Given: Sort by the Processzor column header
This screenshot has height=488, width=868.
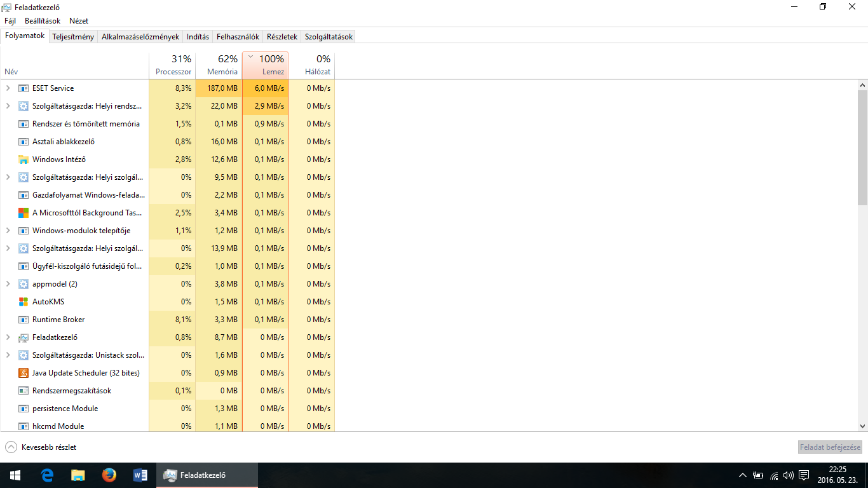Looking at the screenshot, I should tap(172, 65).
